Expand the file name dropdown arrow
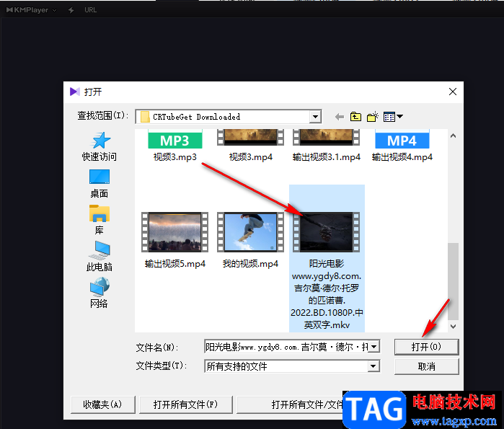 point(373,347)
